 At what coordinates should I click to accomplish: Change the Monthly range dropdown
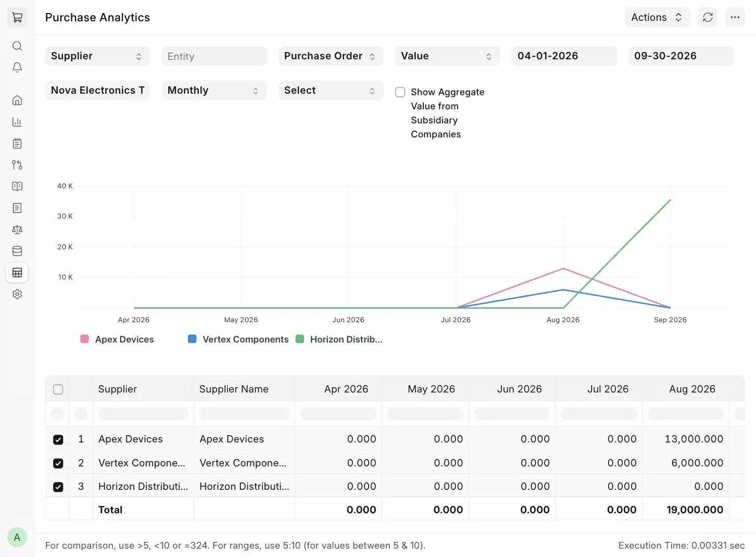click(x=215, y=91)
